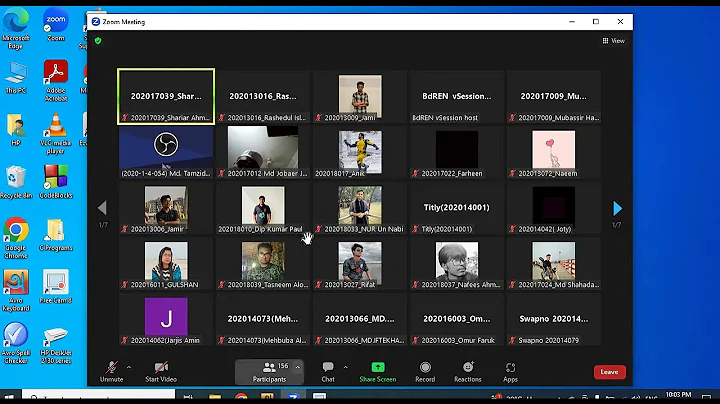This screenshot has width=720, height=404.
Task: Open VLC media player shortcut
Action: coord(56,134)
